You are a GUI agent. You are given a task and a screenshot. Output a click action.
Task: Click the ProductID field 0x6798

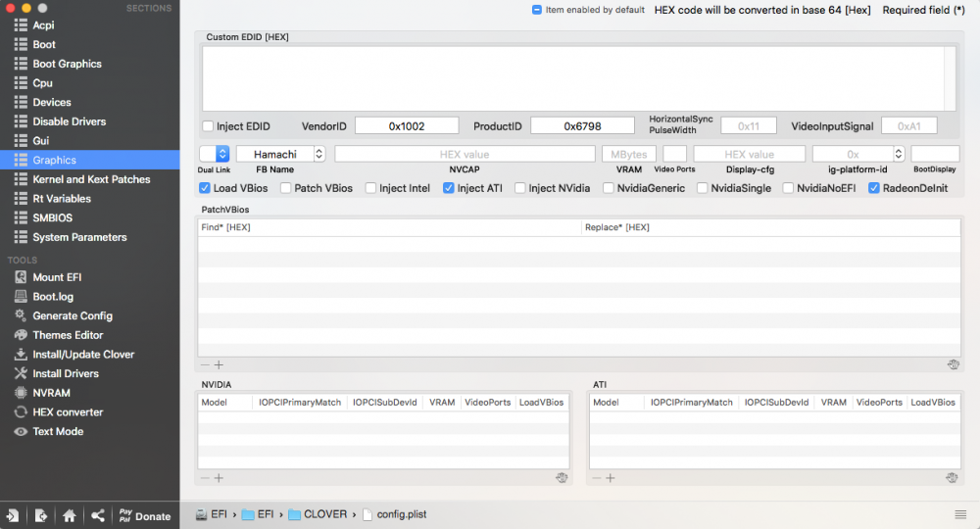pyautogui.click(x=582, y=126)
